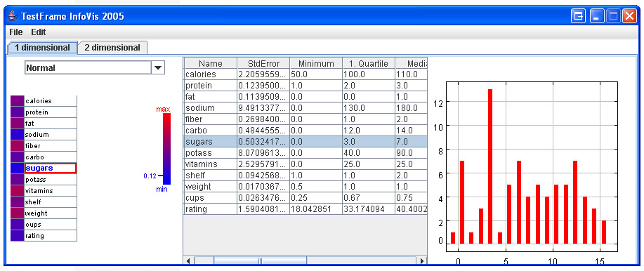Screen dimensions: 644x271
Task: Select calories in the variable list
Action: click(x=51, y=101)
